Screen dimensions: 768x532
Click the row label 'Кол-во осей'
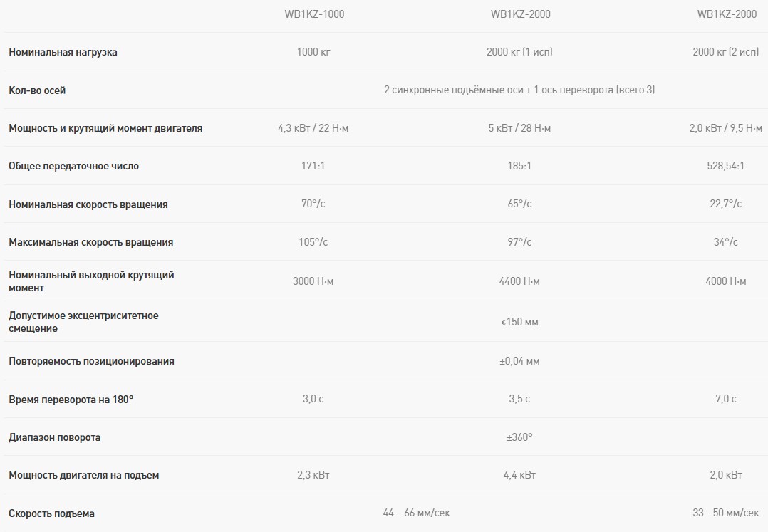(x=37, y=90)
